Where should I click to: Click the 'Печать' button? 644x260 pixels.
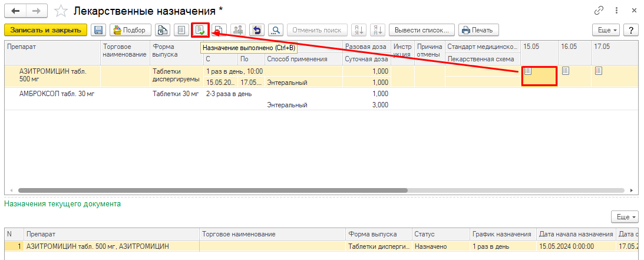478,30
